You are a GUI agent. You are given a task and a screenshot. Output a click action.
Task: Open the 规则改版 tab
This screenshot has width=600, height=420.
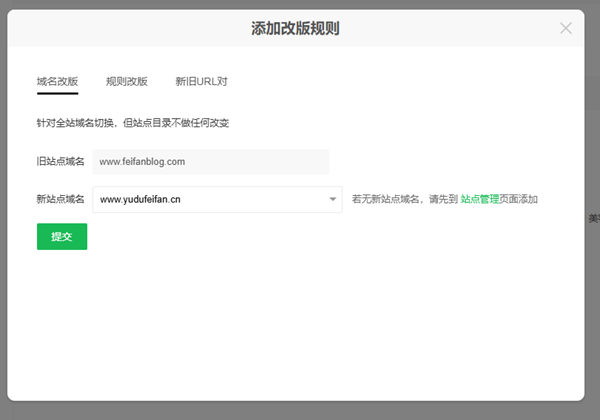pos(127,81)
